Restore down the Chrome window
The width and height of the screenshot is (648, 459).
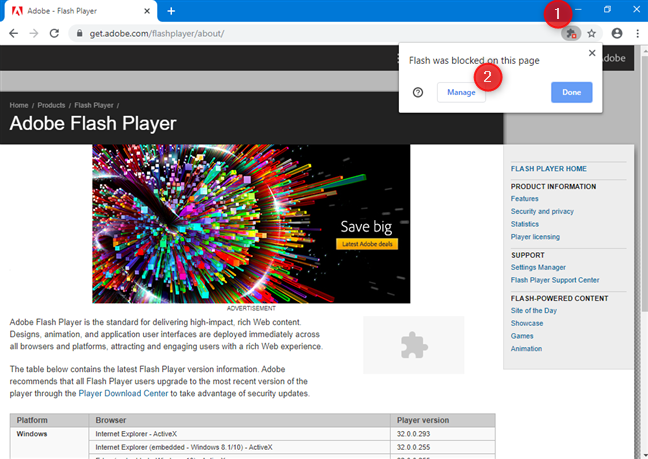pos(607,10)
